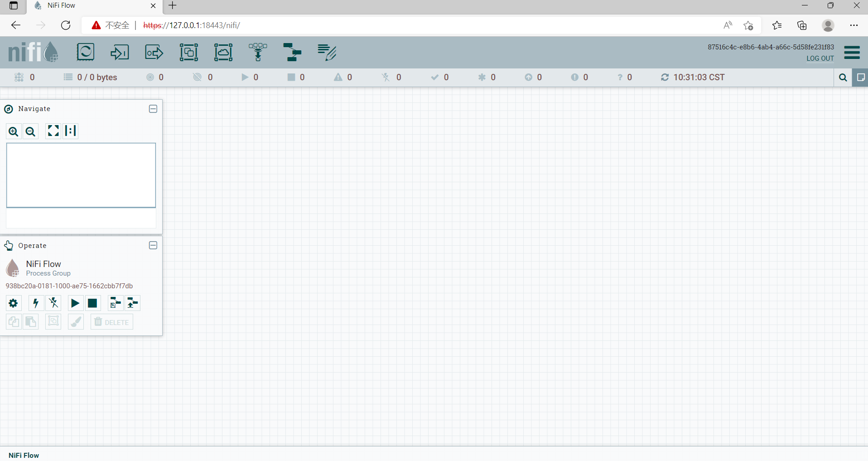Select the NiFi Flow browser tab
868x461 pixels.
[94, 6]
